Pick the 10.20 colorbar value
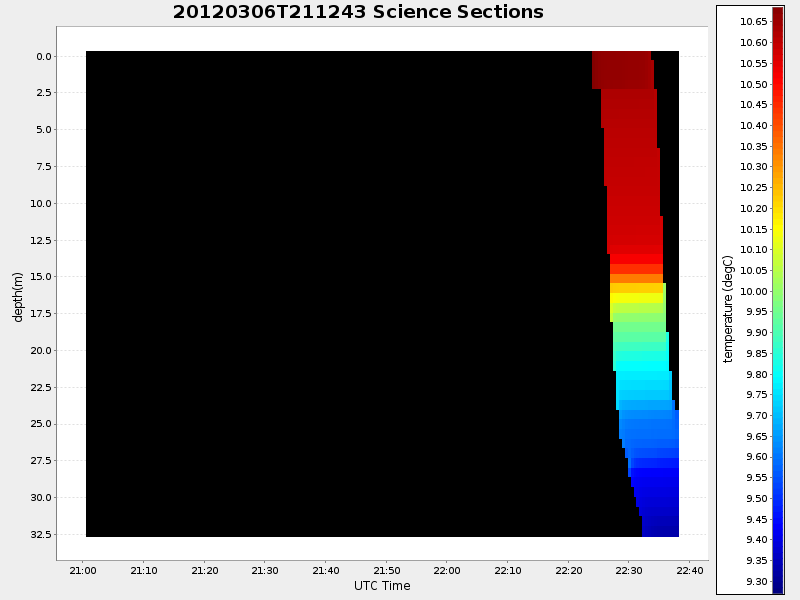The image size is (800, 600). [754, 208]
